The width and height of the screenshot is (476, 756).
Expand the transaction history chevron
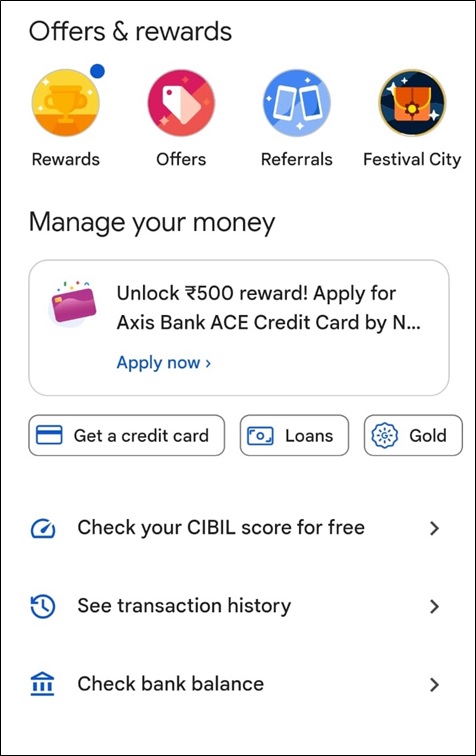coord(434,607)
